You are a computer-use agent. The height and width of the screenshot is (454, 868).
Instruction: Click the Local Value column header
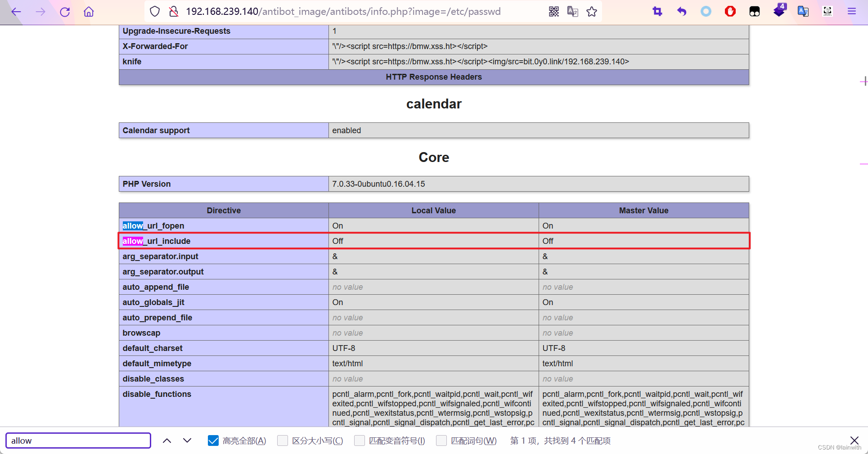[434, 211]
